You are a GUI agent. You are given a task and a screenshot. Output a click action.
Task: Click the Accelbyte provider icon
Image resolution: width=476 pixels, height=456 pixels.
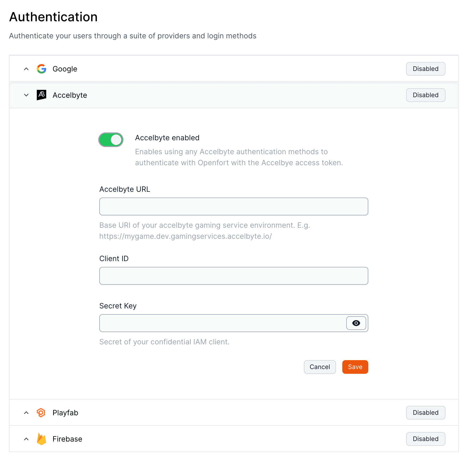point(41,95)
